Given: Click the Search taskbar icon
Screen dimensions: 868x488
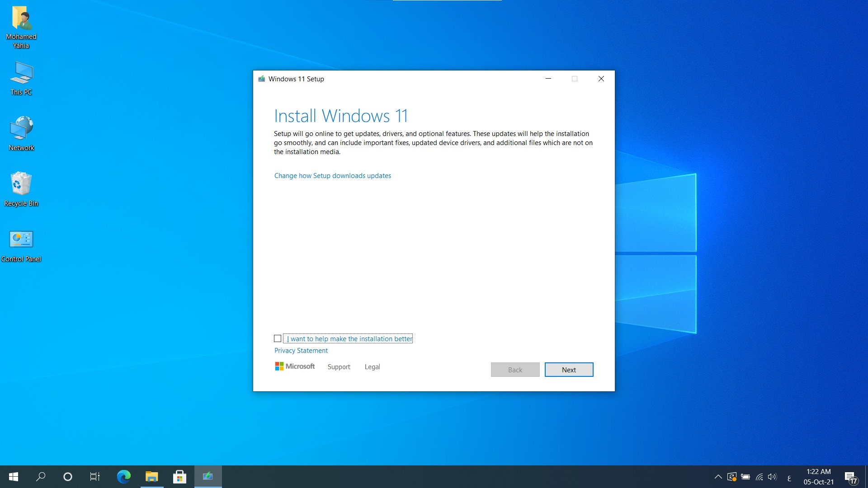Looking at the screenshot, I should (x=40, y=476).
